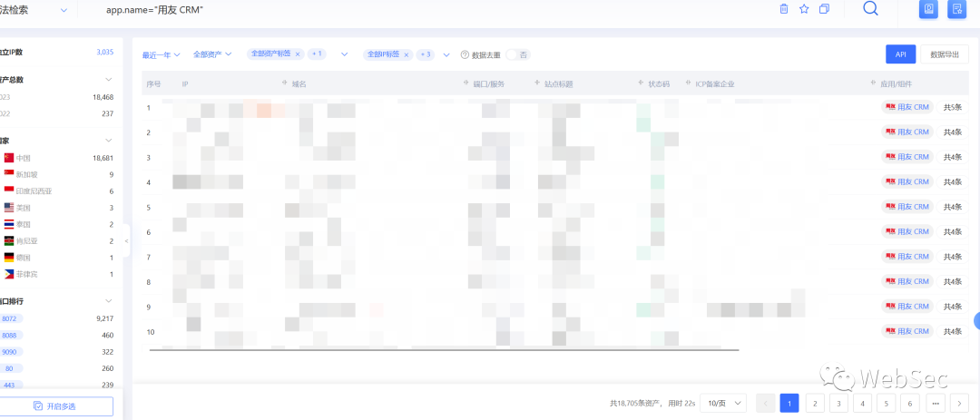Click the help question mark beside 数据去重
The width and height of the screenshot is (980, 420).
click(x=465, y=54)
